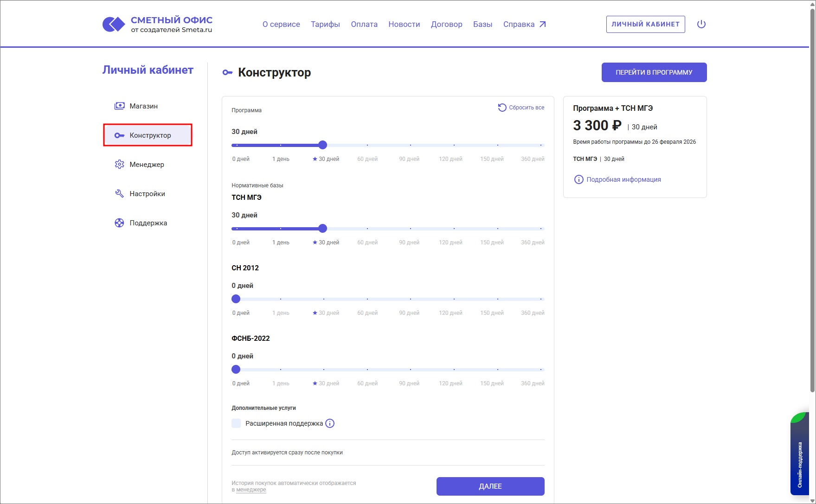The height and width of the screenshot is (504, 816).
Task: Go to Базы in top navigation
Action: 482,24
